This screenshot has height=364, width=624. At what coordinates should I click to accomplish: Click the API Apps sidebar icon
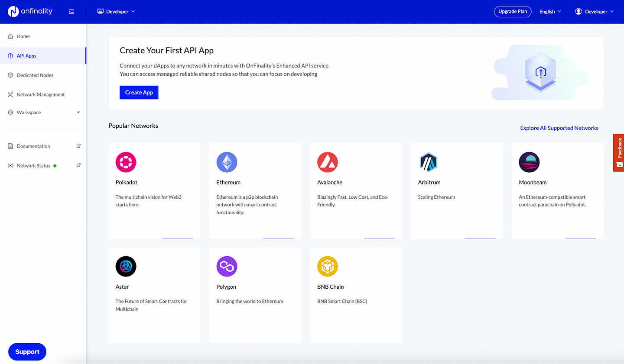(10, 56)
